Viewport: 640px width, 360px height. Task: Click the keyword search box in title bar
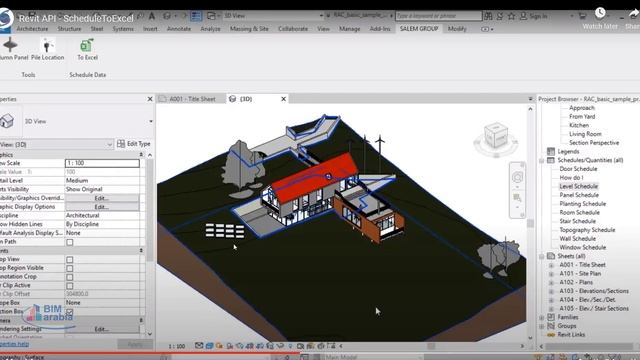point(438,16)
